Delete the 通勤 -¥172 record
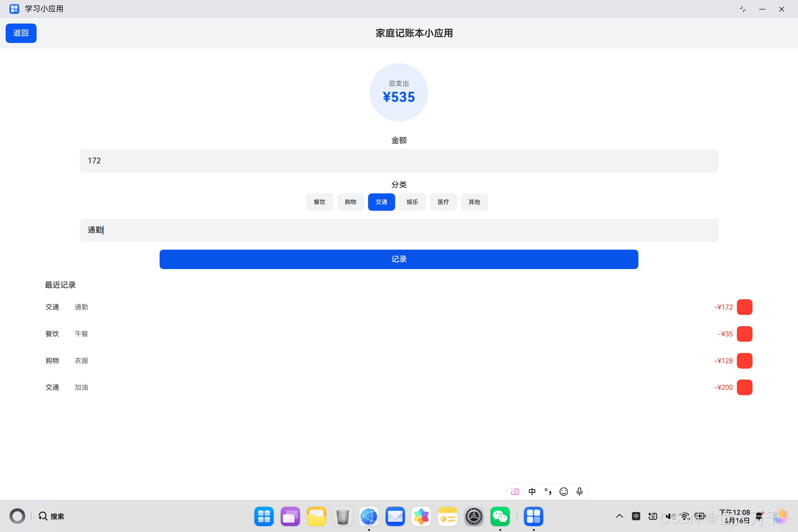 tap(744, 307)
